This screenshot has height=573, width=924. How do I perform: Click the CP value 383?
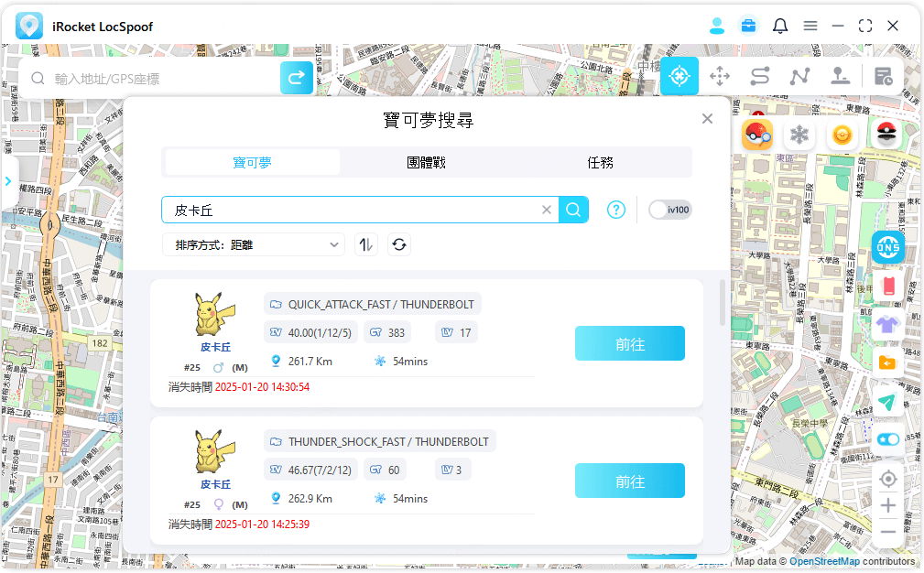387,333
